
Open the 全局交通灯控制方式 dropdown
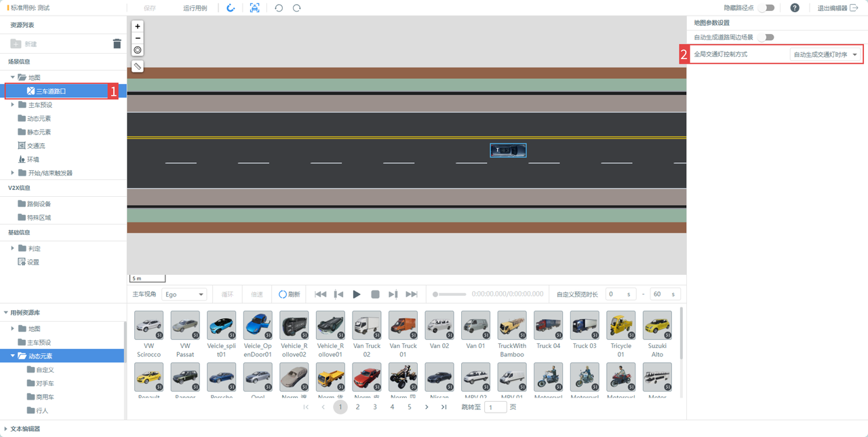(x=826, y=54)
